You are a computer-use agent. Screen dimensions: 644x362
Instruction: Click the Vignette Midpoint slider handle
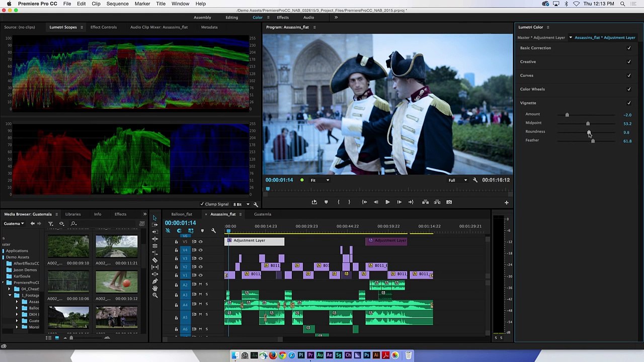coord(588,123)
